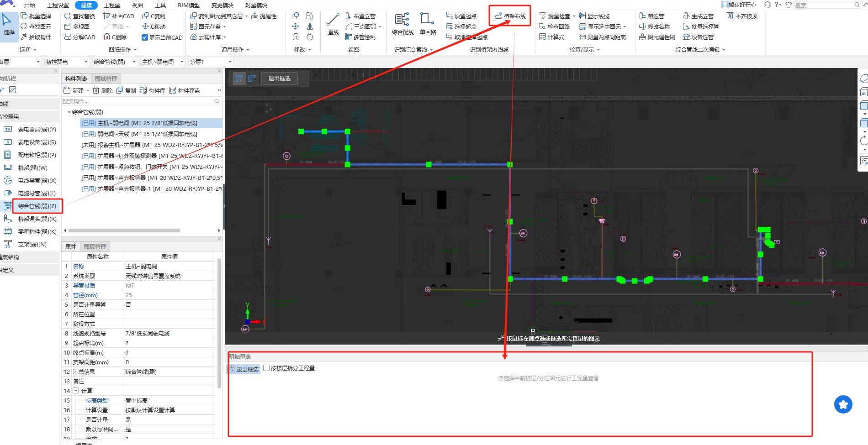Pick the 拾取构件 tool
Image resolution: width=868 pixels, height=445 pixels.
coord(36,37)
